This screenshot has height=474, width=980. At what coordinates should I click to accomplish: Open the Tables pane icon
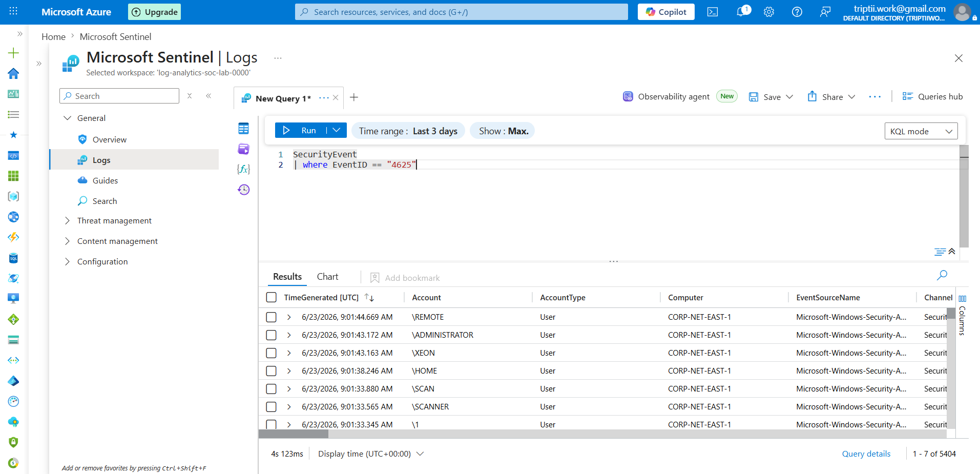pyautogui.click(x=244, y=128)
